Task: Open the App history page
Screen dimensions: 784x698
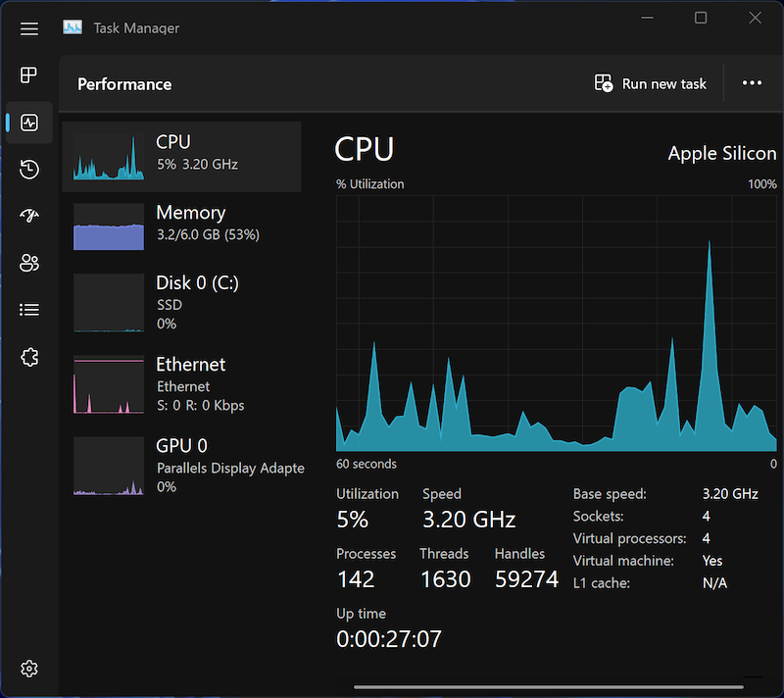Action: 29,170
